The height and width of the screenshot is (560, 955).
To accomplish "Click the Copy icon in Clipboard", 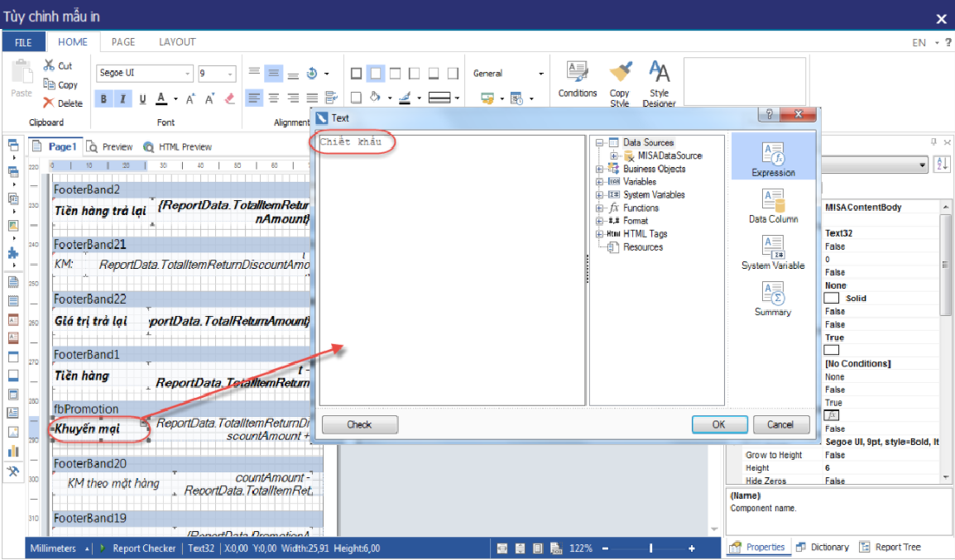I will pos(50,84).
